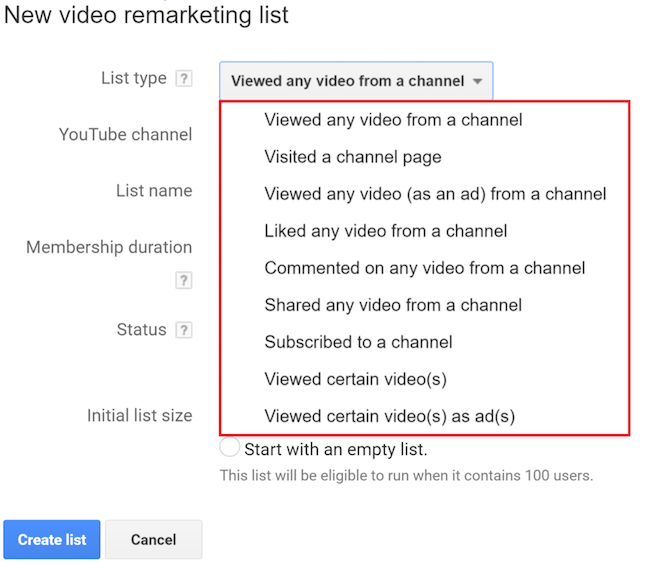The height and width of the screenshot is (564, 650).
Task: Click the 'Status' field label
Action: click(141, 330)
